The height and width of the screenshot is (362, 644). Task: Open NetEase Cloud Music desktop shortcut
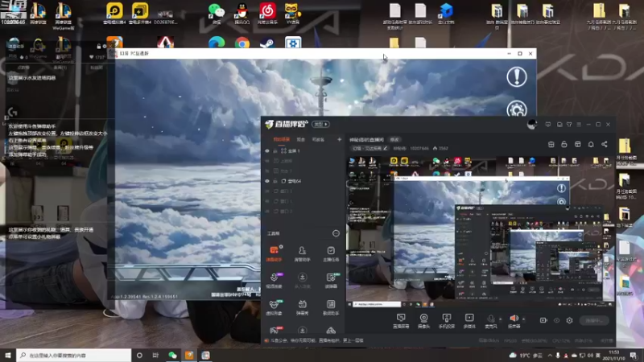click(267, 13)
